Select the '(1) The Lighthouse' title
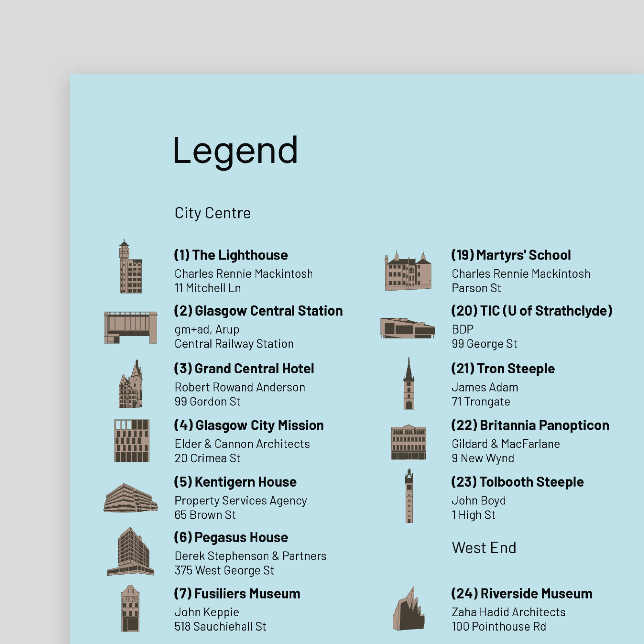Screen dimensions: 644x644 click(231, 255)
